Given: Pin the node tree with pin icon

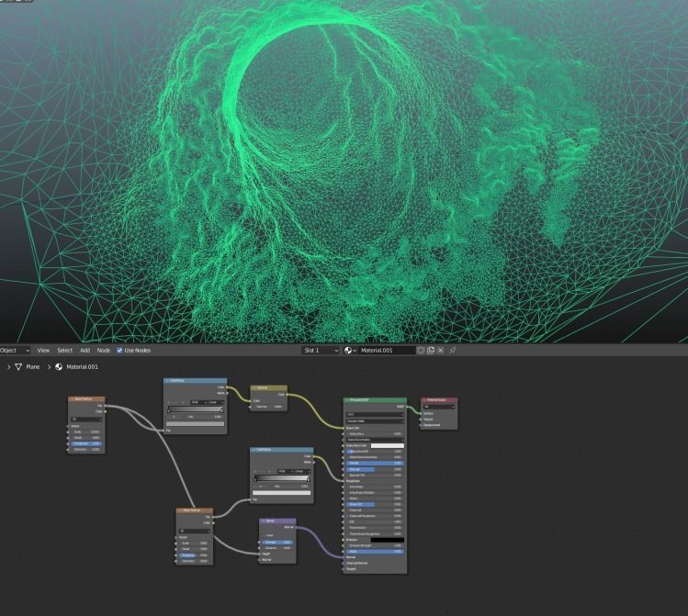Looking at the screenshot, I should click(x=453, y=351).
